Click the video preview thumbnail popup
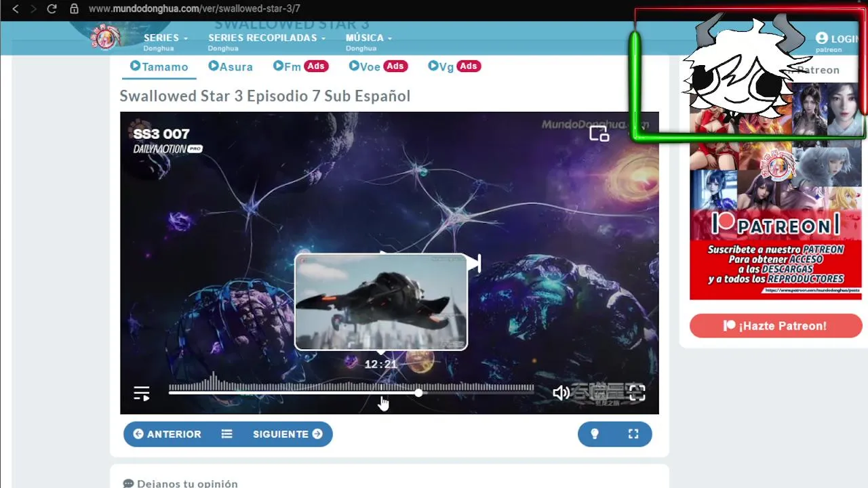 click(x=381, y=302)
